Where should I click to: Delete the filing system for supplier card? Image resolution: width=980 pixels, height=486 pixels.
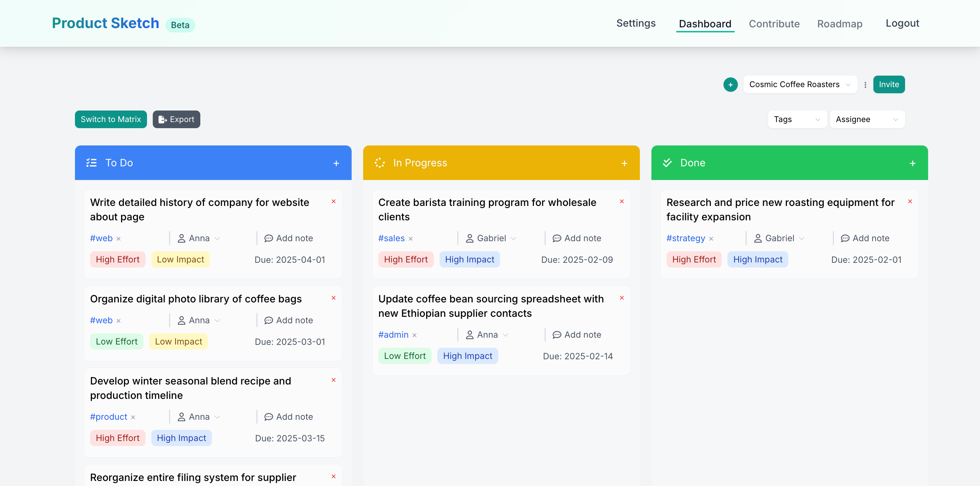coord(334,477)
